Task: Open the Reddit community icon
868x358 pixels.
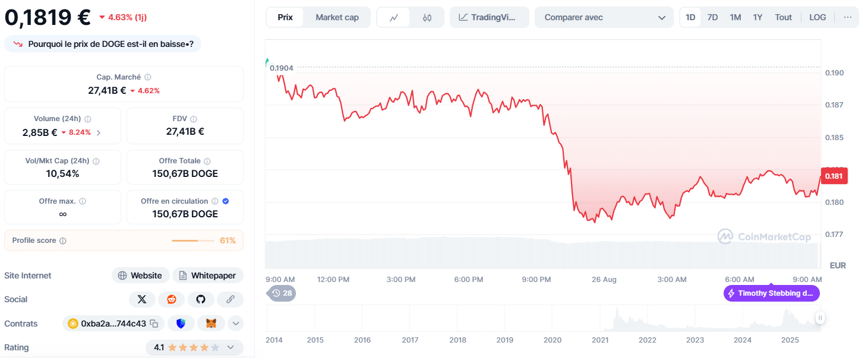Action: tap(171, 299)
